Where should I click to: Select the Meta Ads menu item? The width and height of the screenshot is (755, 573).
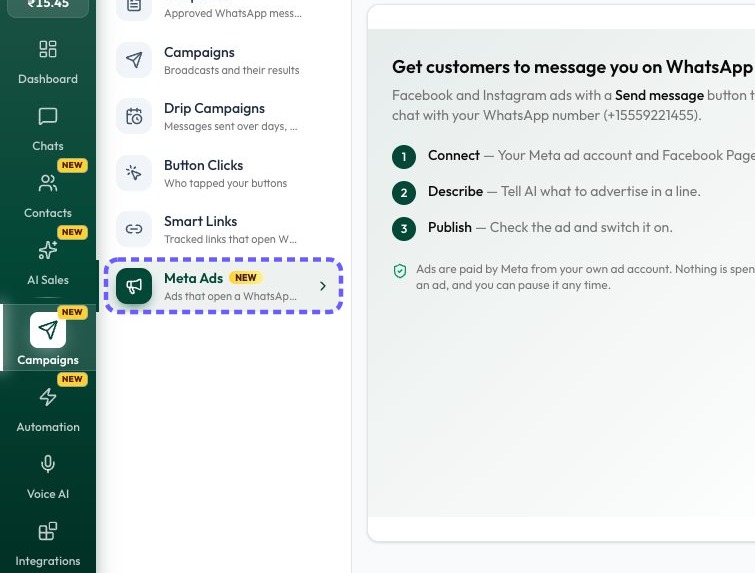(x=224, y=286)
